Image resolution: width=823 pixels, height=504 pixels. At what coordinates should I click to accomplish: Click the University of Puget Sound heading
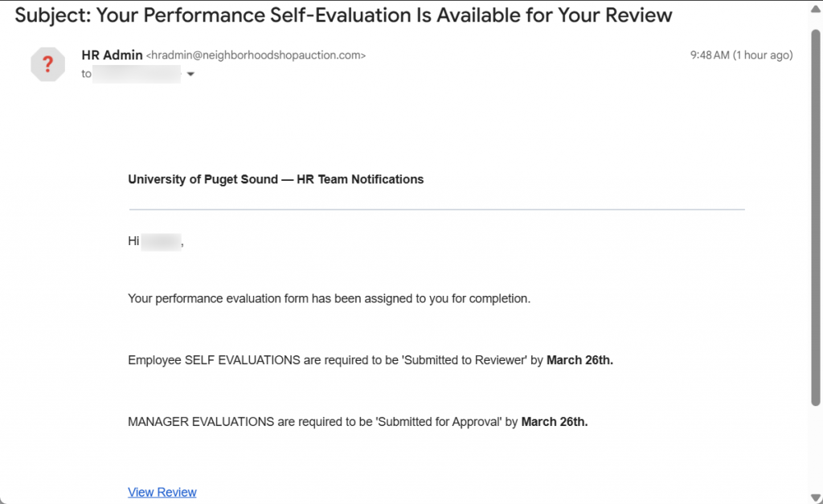[x=276, y=179]
